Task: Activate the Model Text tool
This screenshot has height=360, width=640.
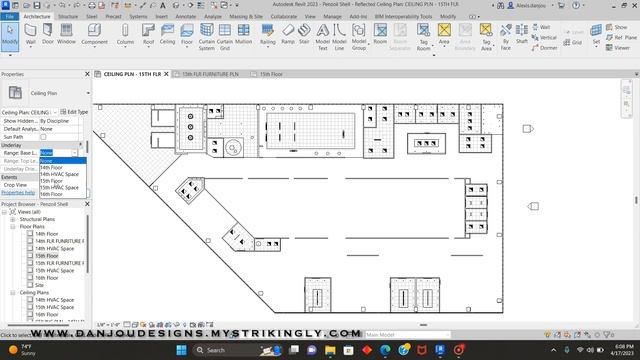Action: tap(322, 37)
